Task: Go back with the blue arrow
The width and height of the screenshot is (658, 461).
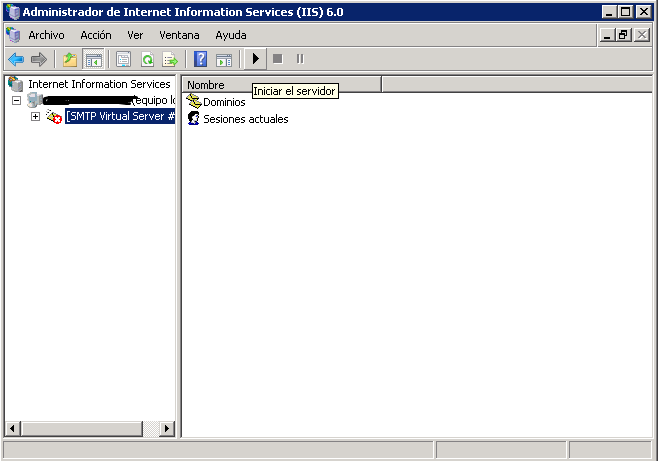Action: click(x=16, y=59)
